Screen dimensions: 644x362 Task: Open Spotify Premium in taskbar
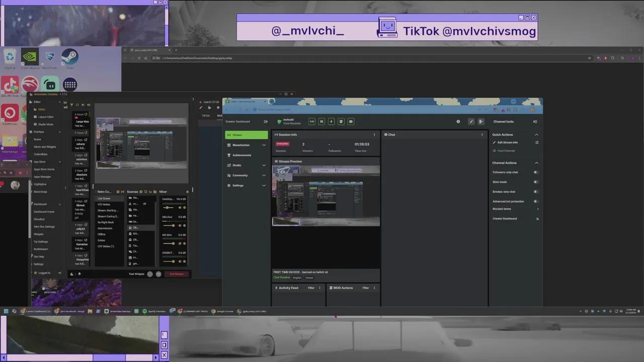pos(154,311)
